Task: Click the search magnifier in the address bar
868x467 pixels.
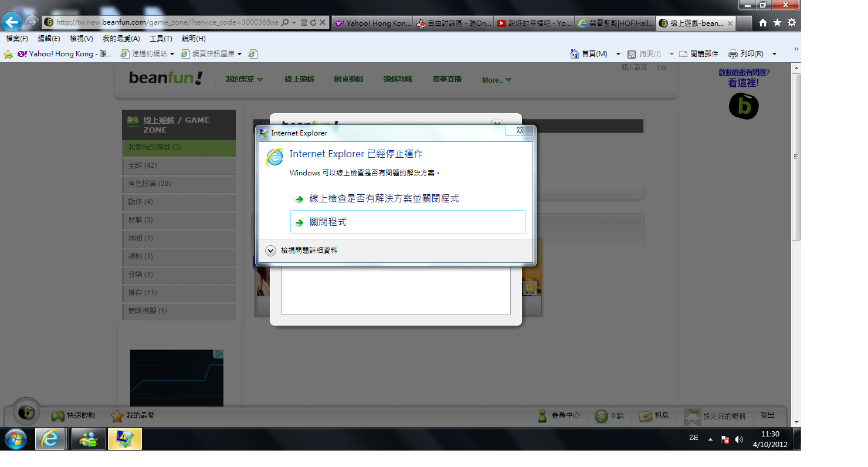Action: (x=285, y=22)
